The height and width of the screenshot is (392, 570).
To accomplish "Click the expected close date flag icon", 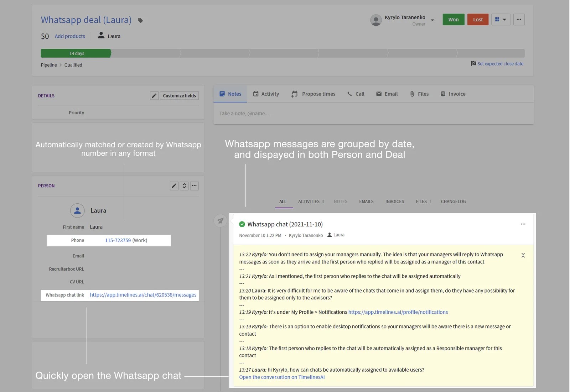I will point(473,63).
